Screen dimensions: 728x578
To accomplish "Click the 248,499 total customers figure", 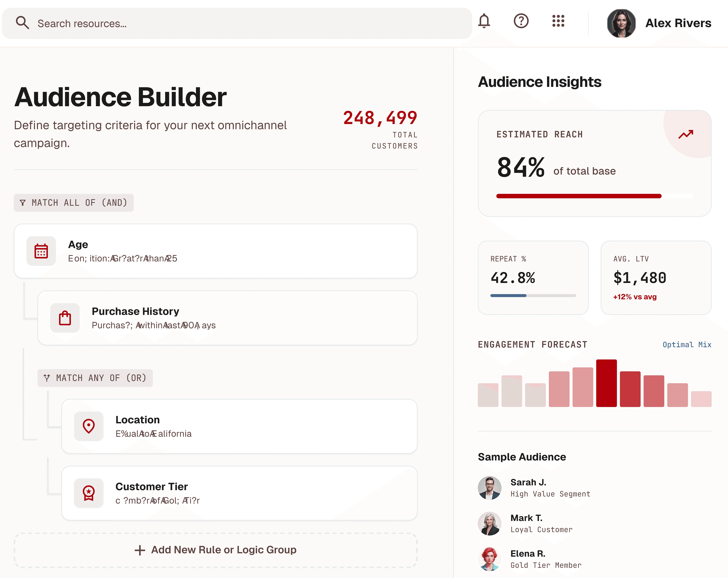I will 380,118.
